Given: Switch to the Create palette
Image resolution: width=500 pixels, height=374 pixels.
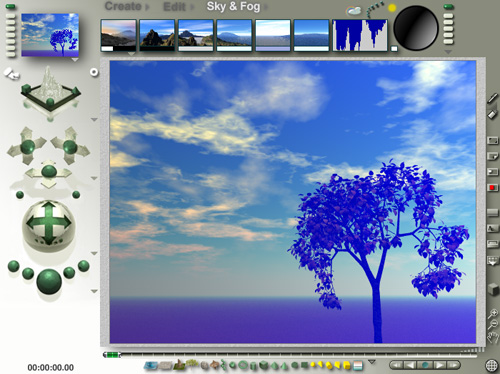Looking at the screenshot, I should coord(123,6).
